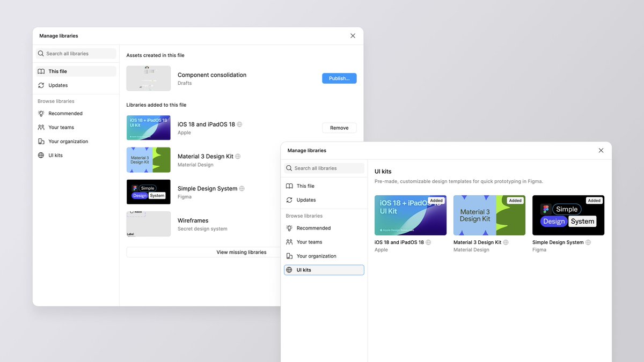Click iOS 18 and iPadOS 18 name under front card
The image size is (644, 362).
point(399,242)
